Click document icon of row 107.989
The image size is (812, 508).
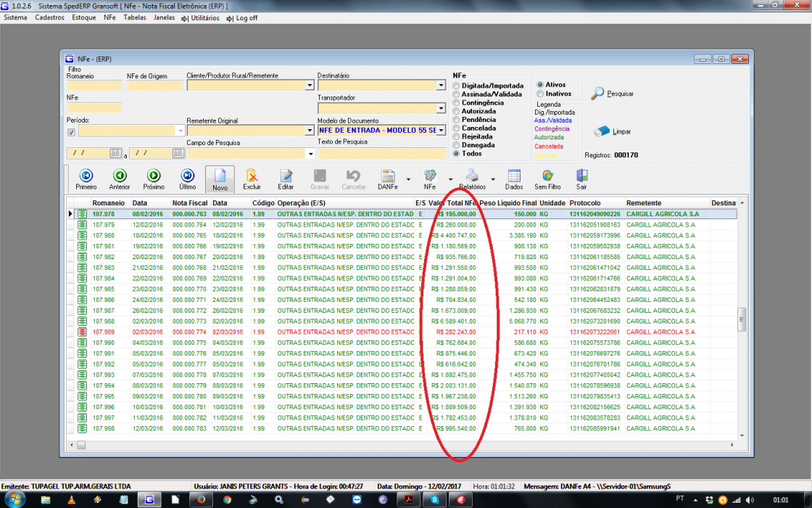click(82, 332)
